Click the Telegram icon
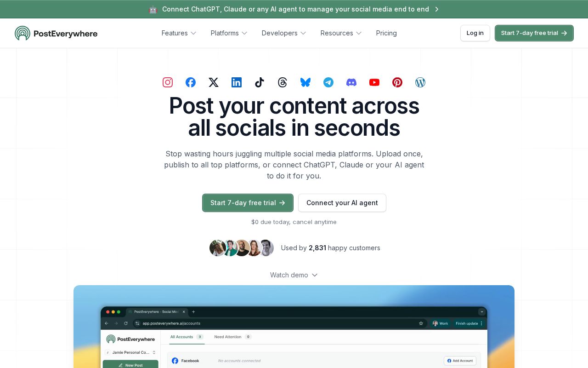The image size is (588, 368). 328,82
